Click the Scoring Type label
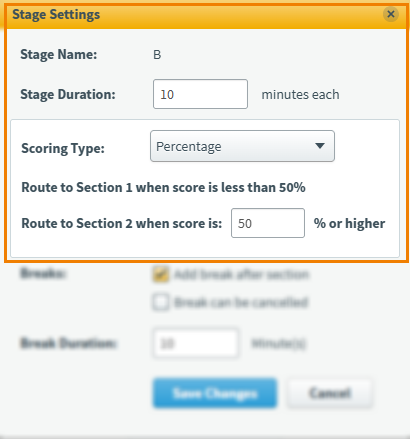 coord(63,148)
